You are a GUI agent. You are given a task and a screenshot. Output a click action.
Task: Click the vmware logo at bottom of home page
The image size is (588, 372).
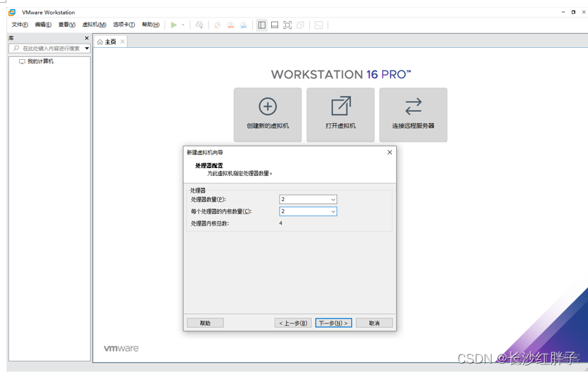(121, 348)
